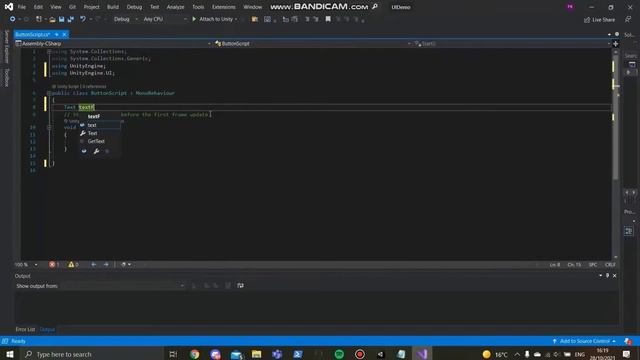Open the Debug menu
This screenshot has width=640, height=360.
click(134, 7)
